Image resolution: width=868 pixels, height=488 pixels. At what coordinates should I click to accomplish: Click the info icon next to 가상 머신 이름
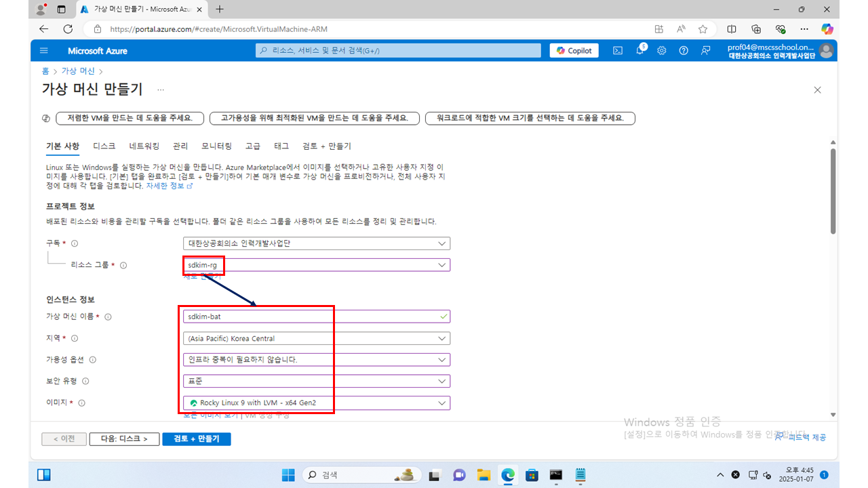(x=108, y=317)
